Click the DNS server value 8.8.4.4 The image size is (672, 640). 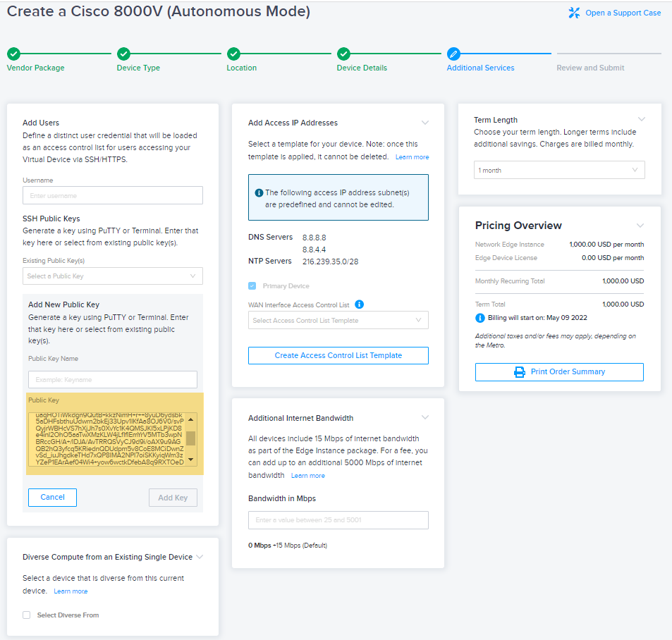(x=314, y=250)
